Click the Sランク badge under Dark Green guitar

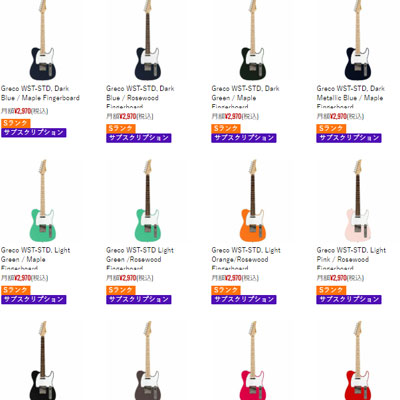click(226, 128)
